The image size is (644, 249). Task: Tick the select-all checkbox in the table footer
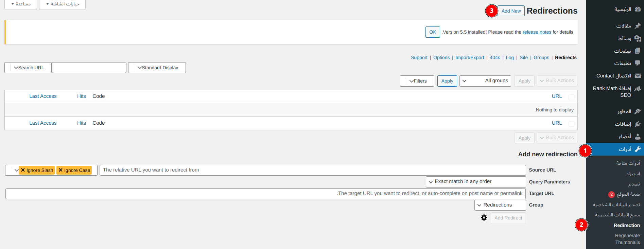click(571, 124)
